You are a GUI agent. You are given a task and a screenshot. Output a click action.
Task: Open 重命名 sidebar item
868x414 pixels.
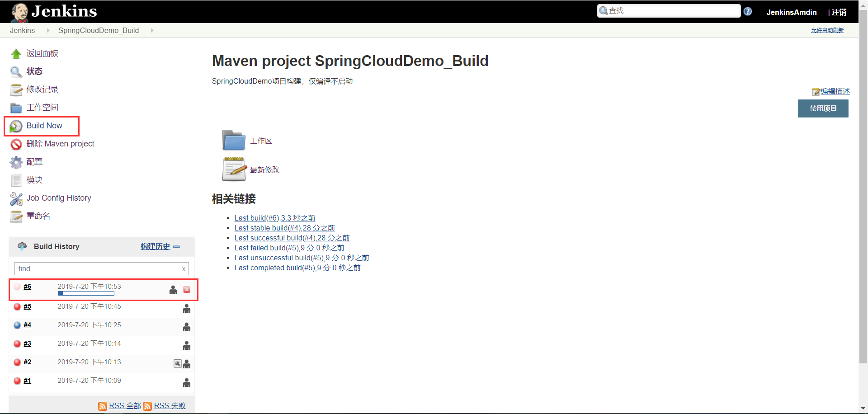point(38,216)
